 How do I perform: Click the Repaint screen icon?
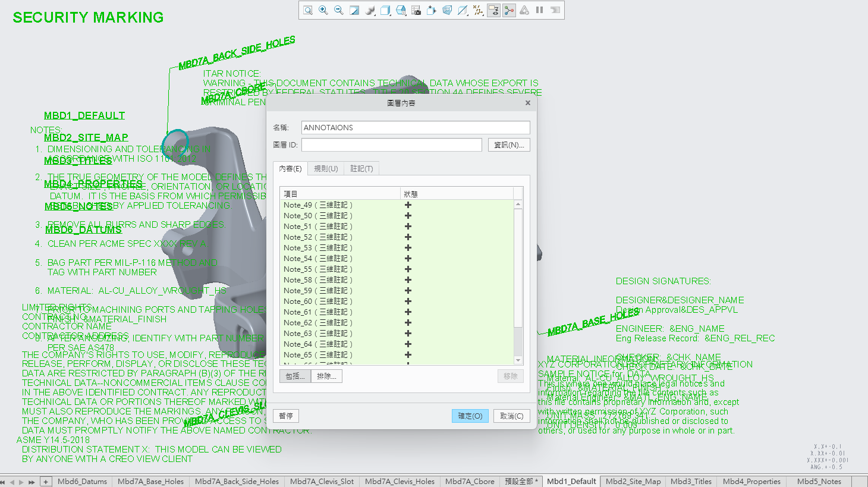click(354, 10)
